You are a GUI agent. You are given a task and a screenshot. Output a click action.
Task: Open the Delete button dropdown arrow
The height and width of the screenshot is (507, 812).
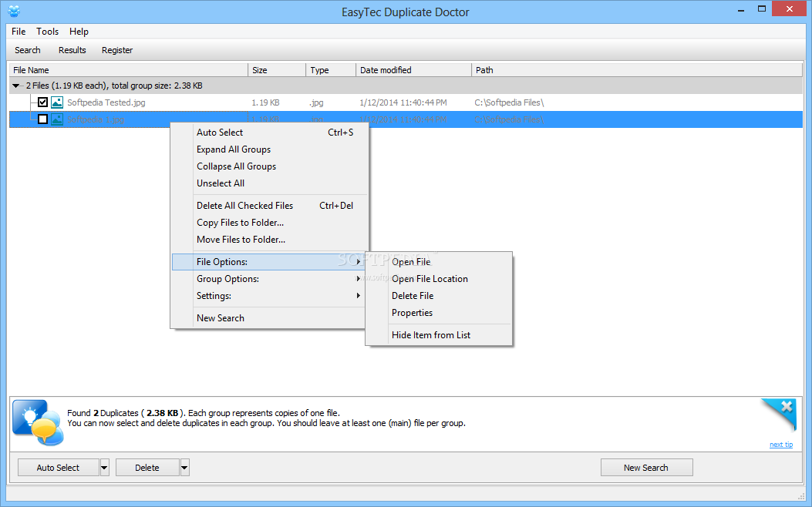pos(185,468)
